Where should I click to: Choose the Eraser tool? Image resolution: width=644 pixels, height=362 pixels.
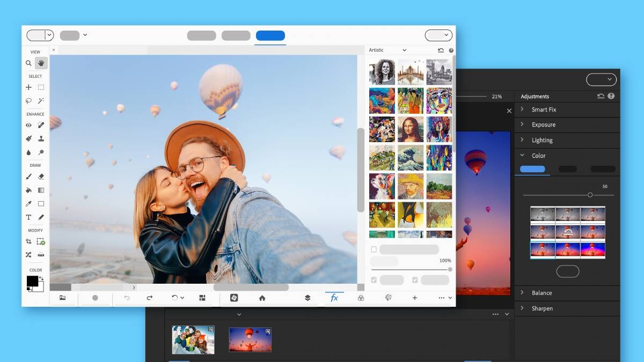point(41,176)
